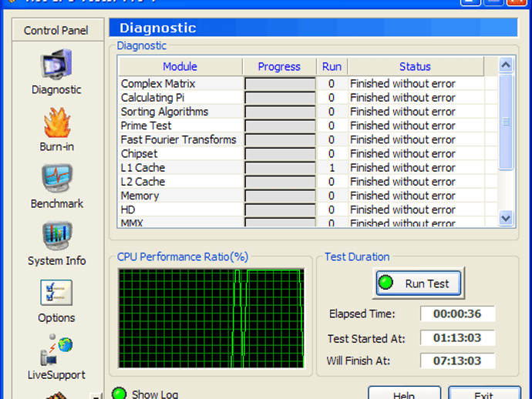
Task: Select the L1 Cache module row
Action: point(308,167)
